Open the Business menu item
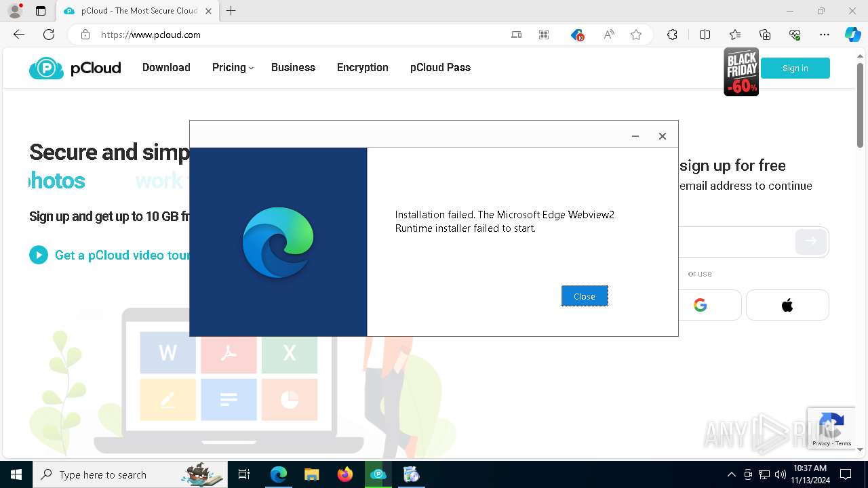The height and width of the screenshot is (488, 868). (293, 67)
